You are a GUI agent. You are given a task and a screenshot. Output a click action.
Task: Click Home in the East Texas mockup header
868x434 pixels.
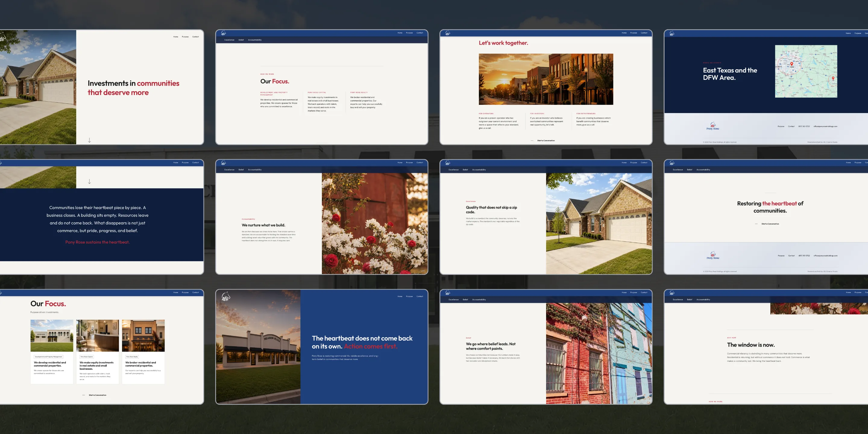tap(848, 33)
